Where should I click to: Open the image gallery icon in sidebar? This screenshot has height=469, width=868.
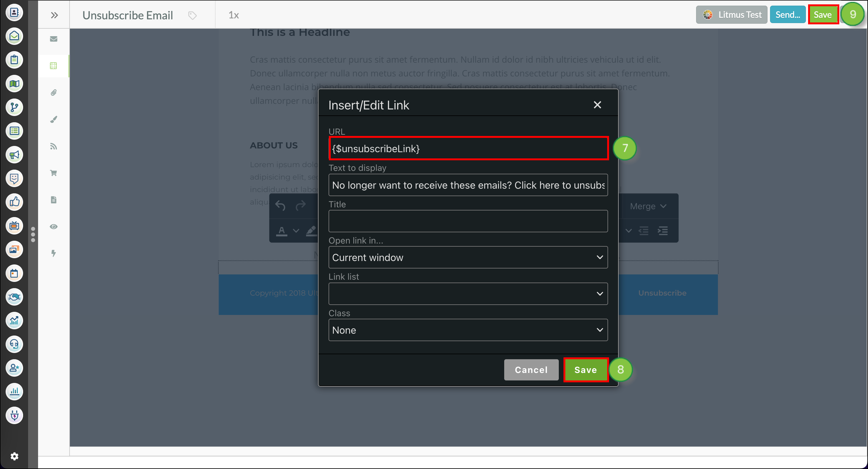coord(14,249)
